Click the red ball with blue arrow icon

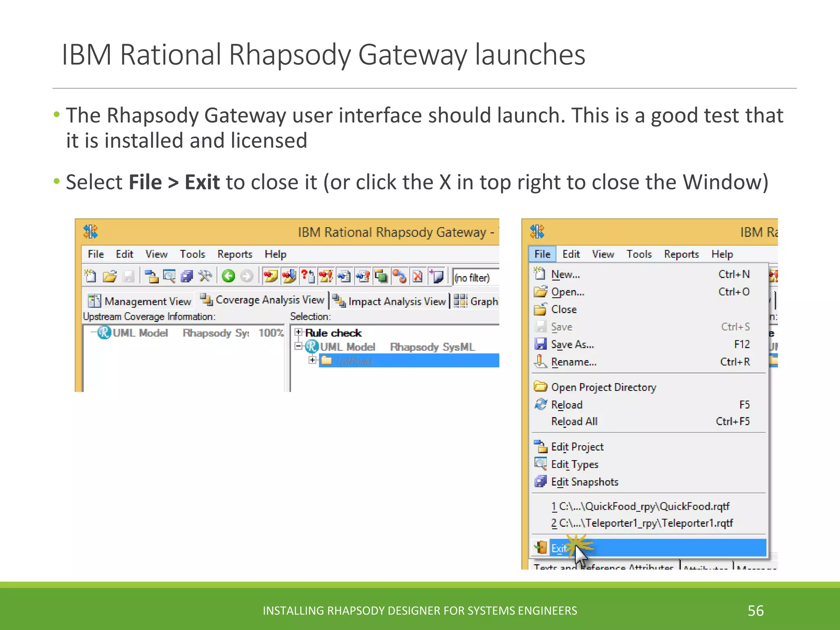tap(399, 276)
